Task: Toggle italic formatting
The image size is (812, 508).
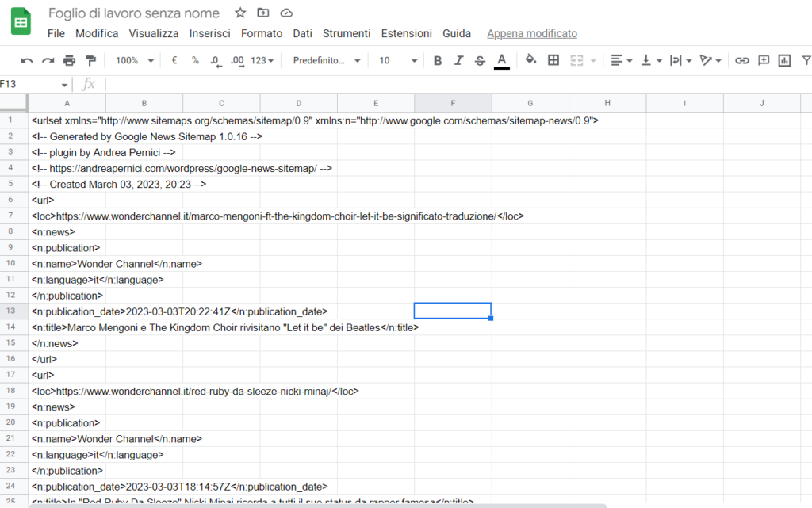Action: click(x=459, y=60)
